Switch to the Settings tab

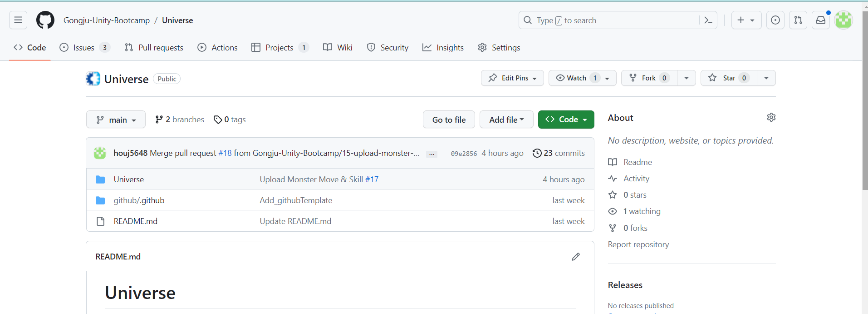(x=499, y=48)
